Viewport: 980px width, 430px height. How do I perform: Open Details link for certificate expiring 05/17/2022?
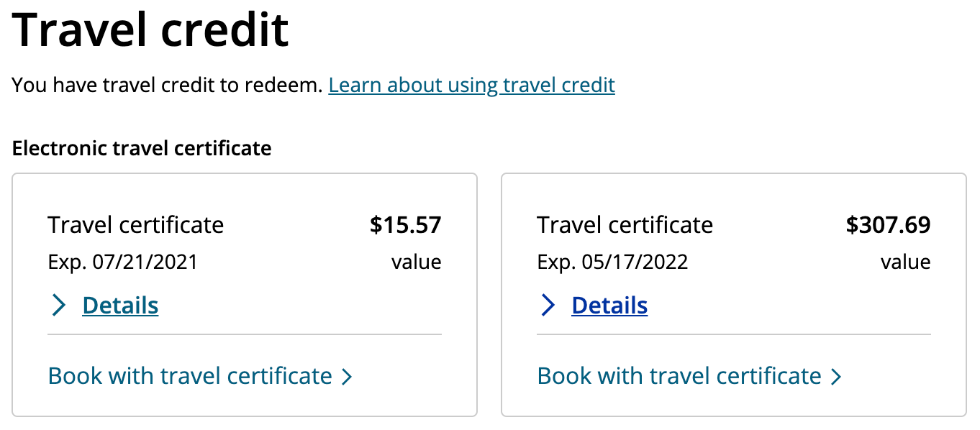609,306
